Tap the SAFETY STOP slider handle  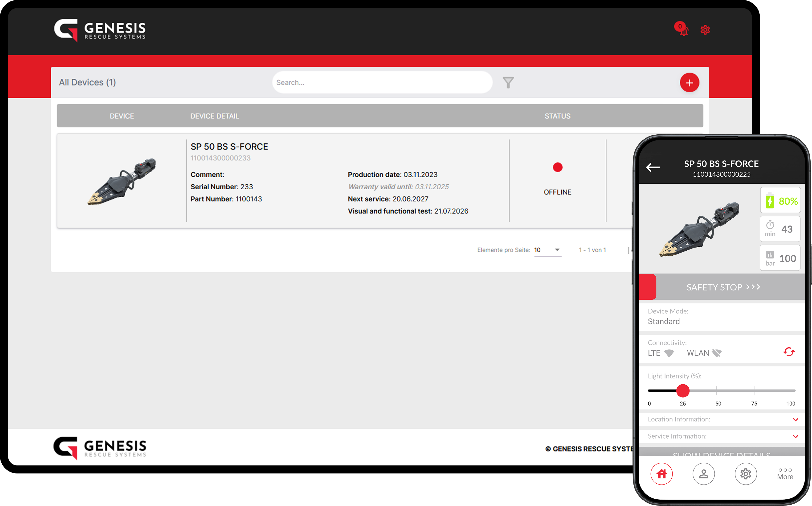coord(647,287)
